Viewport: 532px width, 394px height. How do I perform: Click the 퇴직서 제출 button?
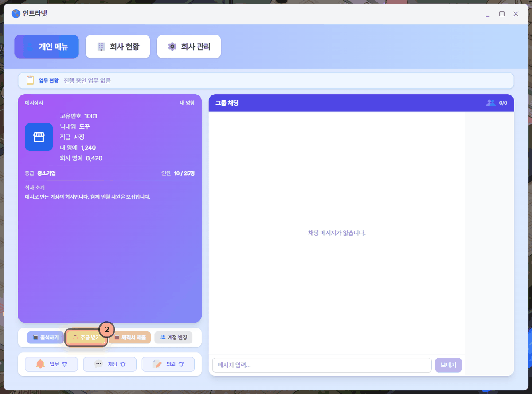130,338
